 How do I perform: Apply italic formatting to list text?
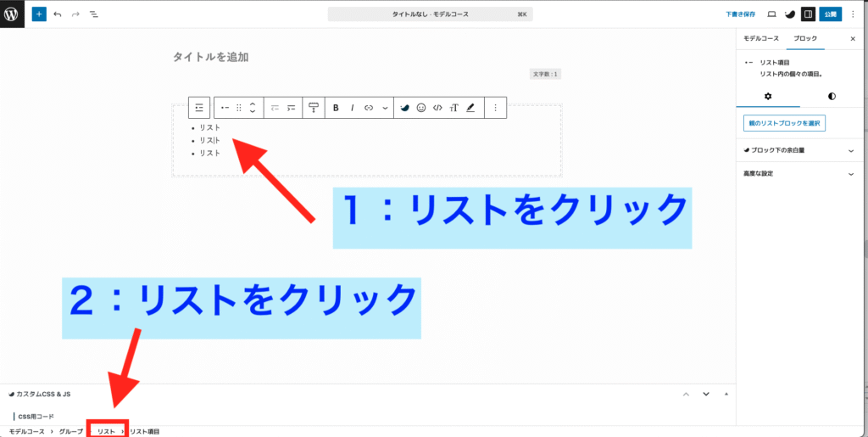[x=352, y=108]
